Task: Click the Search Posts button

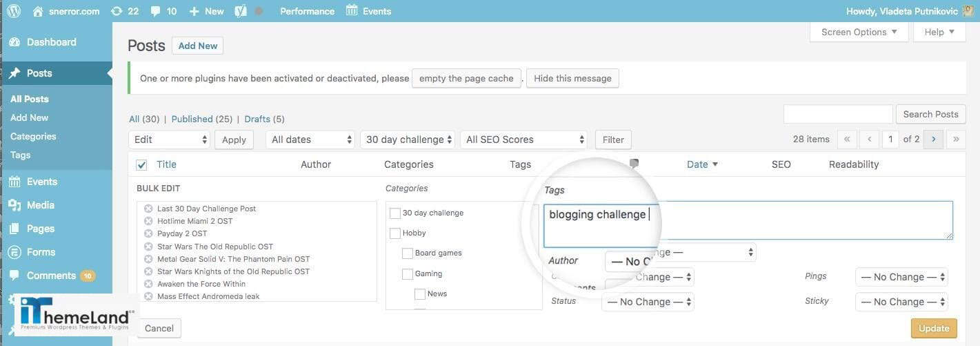Action: [931, 114]
